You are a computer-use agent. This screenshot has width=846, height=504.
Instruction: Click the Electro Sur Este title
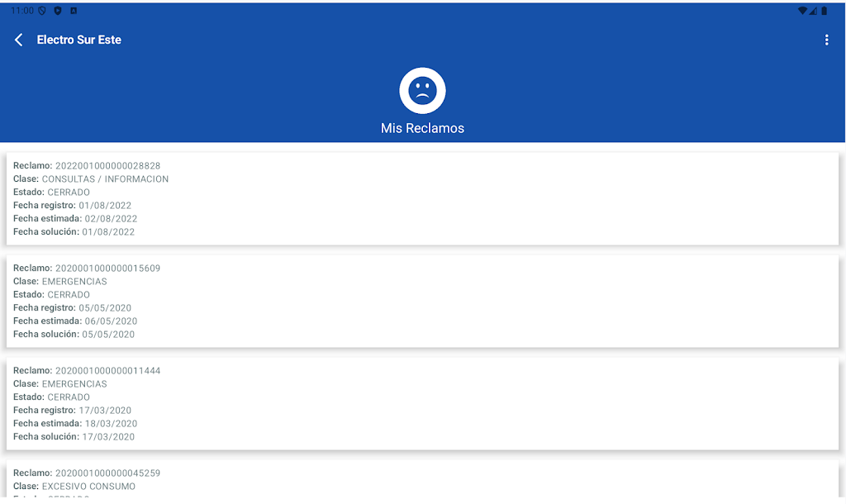(x=79, y=40)
